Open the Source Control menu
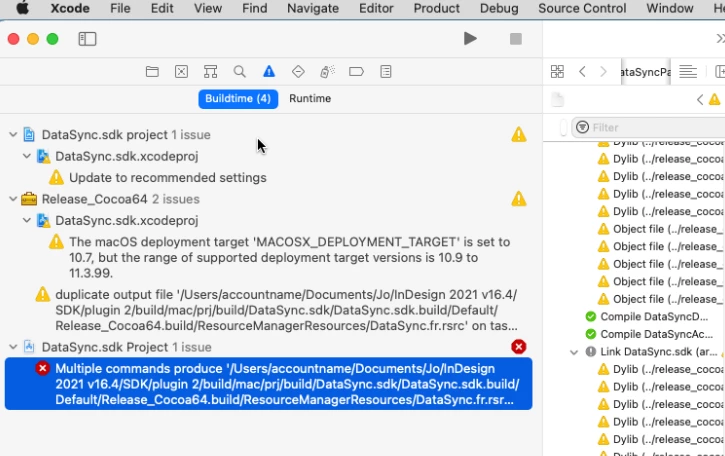The image size is (725, 456). click(582, 8)
